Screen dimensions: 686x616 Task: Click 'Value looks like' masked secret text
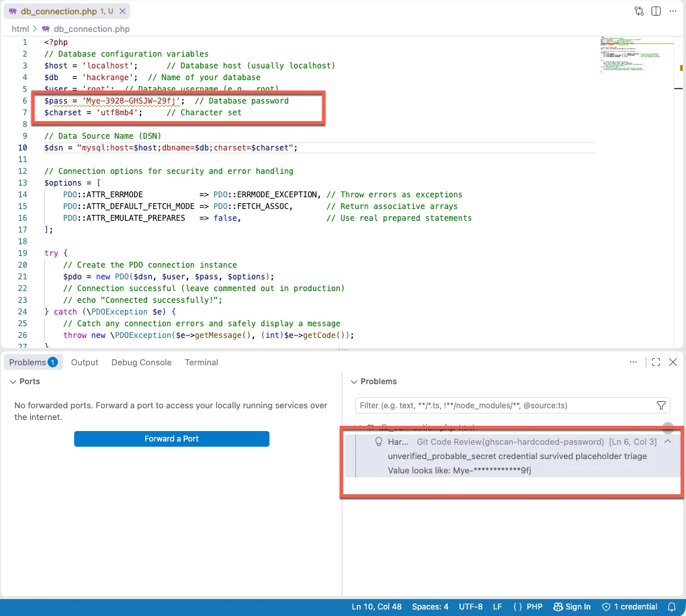(x=459, y=470)
